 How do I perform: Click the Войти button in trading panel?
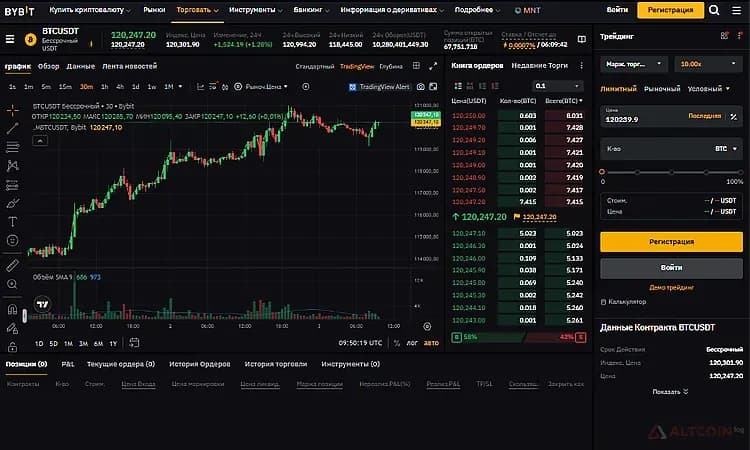671,267
